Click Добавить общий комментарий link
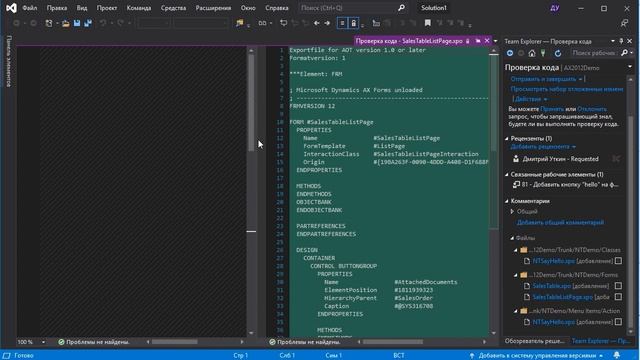This screenshot has height=360, width=640. click(560, 222)
